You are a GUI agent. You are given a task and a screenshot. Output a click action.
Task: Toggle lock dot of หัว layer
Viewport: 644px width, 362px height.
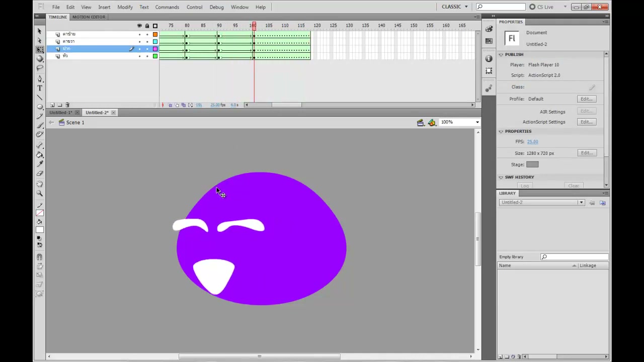coord(147,56)
